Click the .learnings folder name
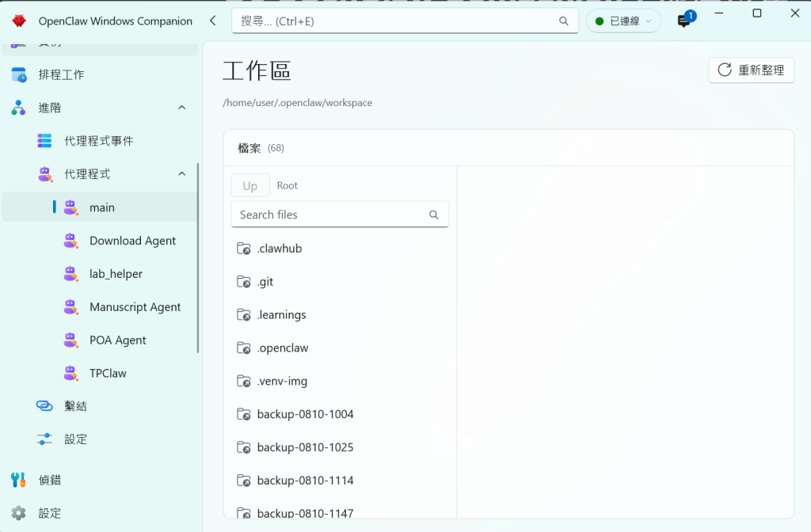 click(x=281, y=315)
